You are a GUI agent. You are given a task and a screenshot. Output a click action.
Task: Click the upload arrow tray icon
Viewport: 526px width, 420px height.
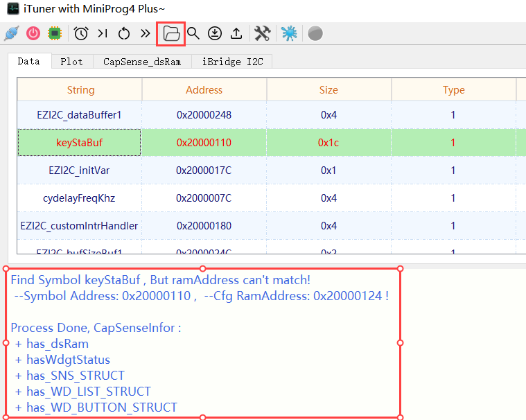[236, 33]
